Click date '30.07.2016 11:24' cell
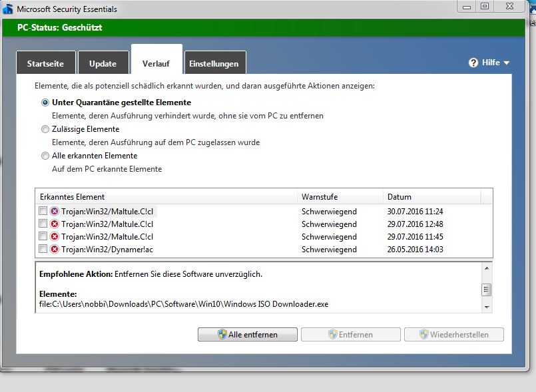This screenshot has height=392, width=536. coord(415,212)
